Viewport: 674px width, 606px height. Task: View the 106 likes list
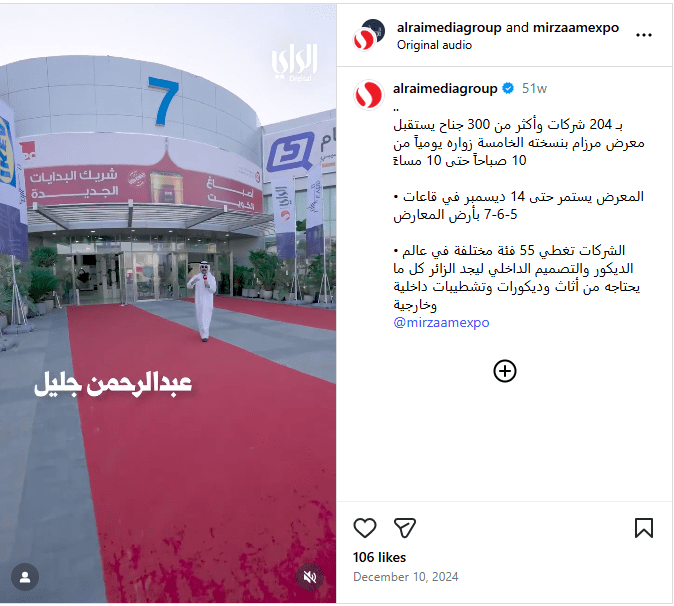pos(379,557)
